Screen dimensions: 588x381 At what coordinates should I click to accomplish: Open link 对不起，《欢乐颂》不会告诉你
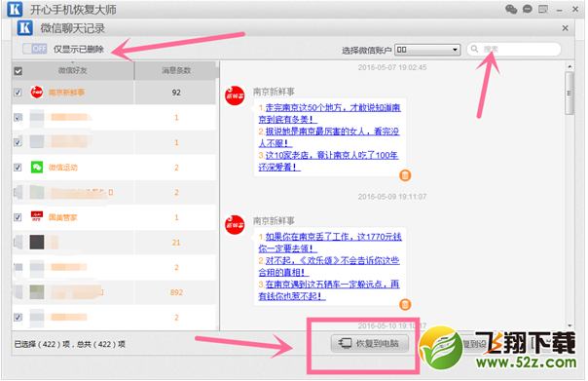coord(329,266)
